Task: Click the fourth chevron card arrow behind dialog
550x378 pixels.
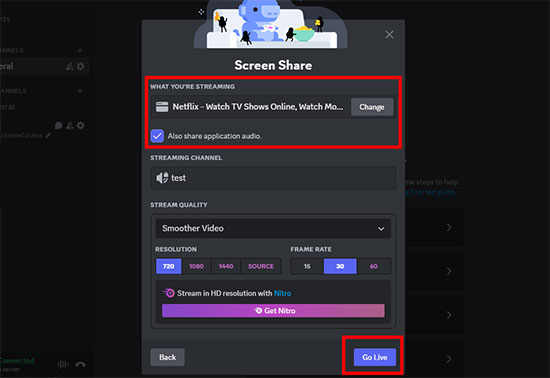Action: coord(449,359)
